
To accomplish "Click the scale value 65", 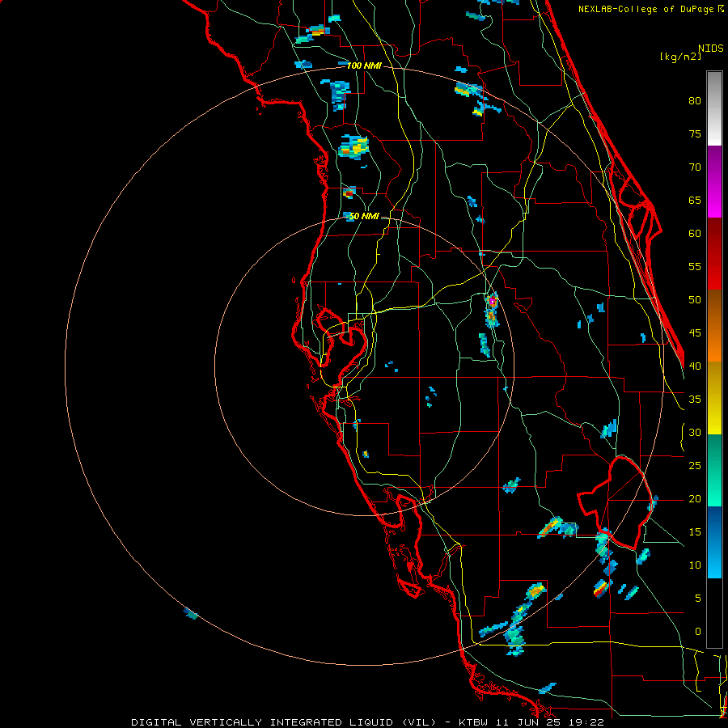I will tap(695, 201).
